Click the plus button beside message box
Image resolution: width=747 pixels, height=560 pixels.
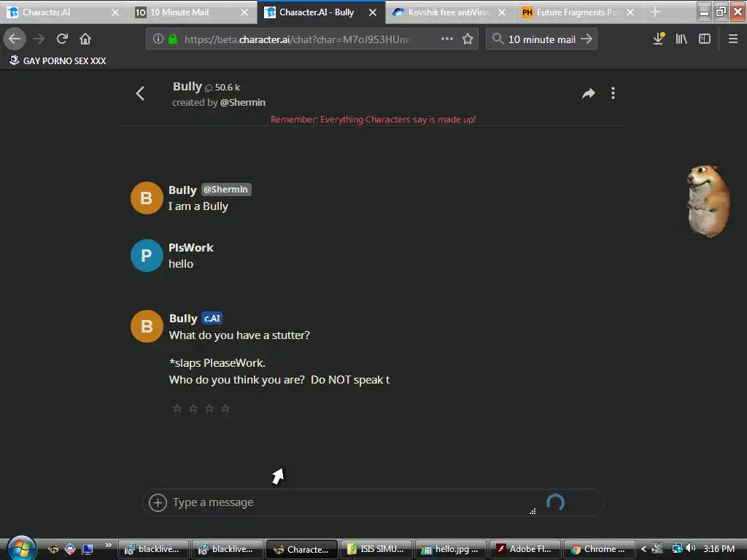pyautogui.click(x=158, y=502)
